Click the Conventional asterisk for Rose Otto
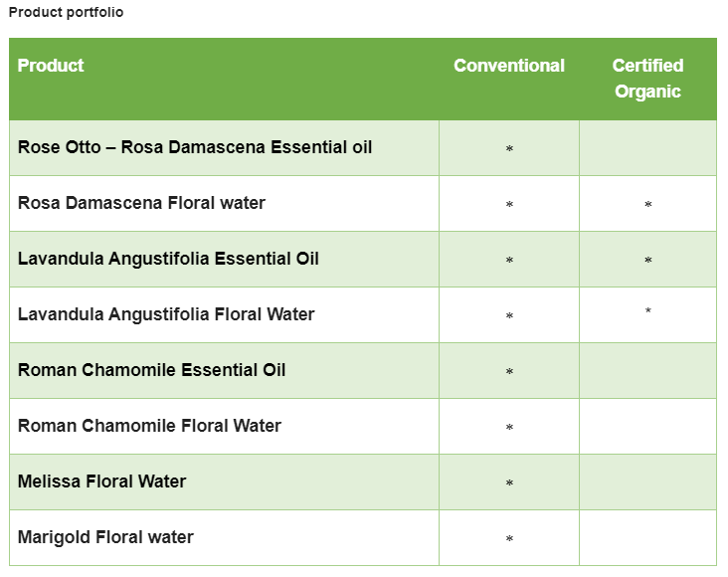 pos(509,149)
